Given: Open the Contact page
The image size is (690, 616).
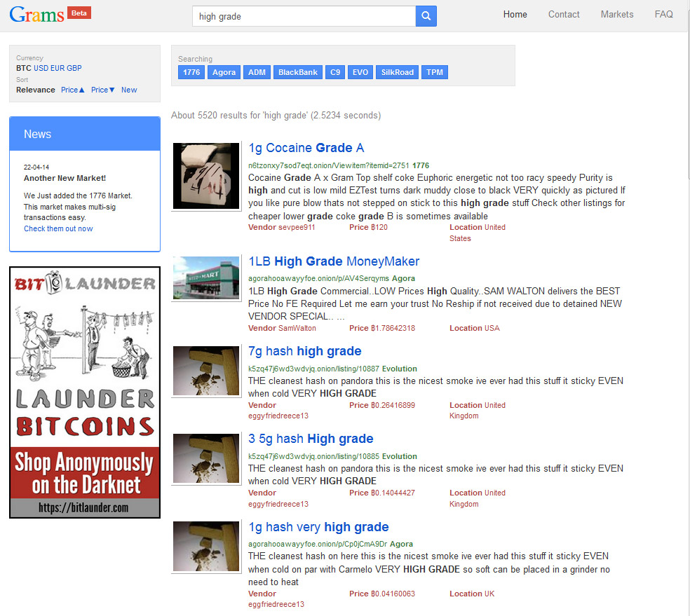Looking at the screenshot, I should [564, 15].
